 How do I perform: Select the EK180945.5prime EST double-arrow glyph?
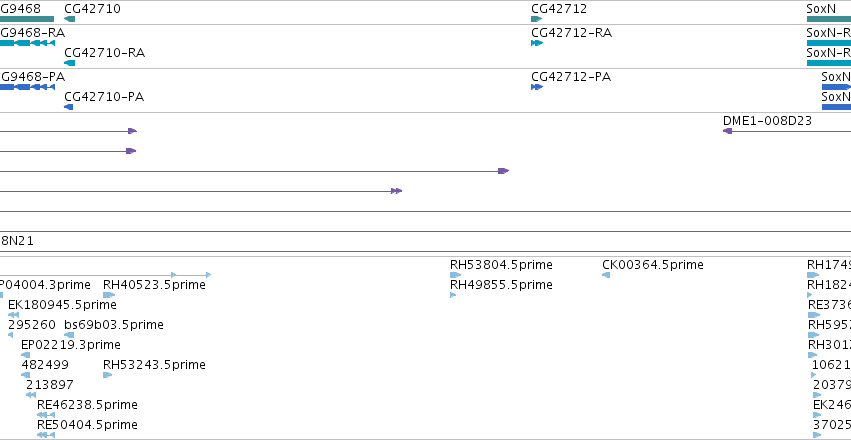point(14,315)
